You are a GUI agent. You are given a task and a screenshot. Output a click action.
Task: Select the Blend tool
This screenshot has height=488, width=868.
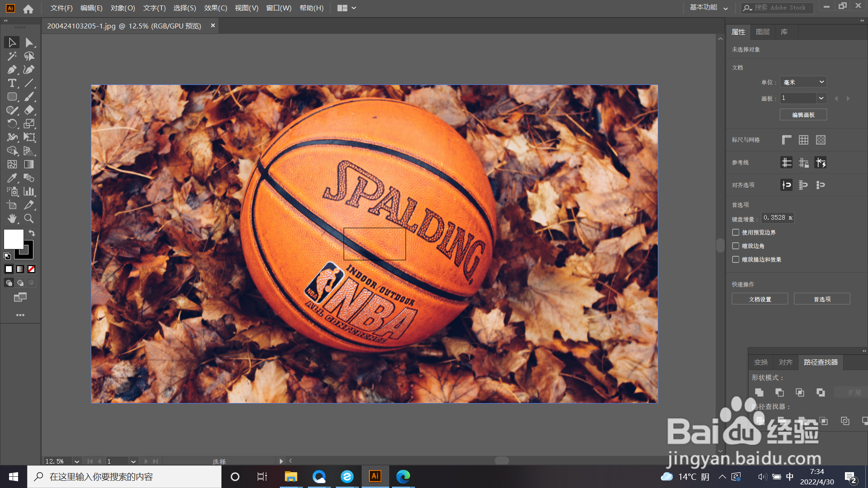tap(29, 178)
